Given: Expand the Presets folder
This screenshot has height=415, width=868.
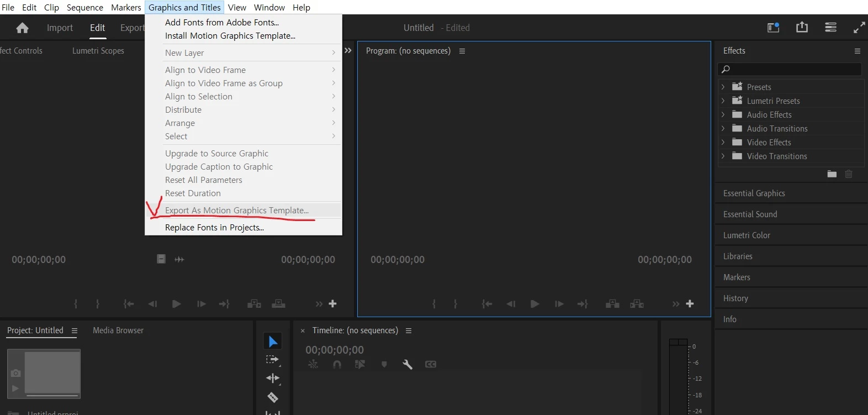Looking at the screenshot, I should point(723,87).
